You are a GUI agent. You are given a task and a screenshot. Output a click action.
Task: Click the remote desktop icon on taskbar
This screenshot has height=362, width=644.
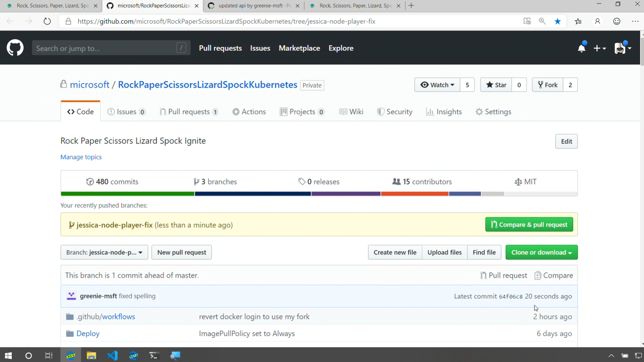click(175, 355)
